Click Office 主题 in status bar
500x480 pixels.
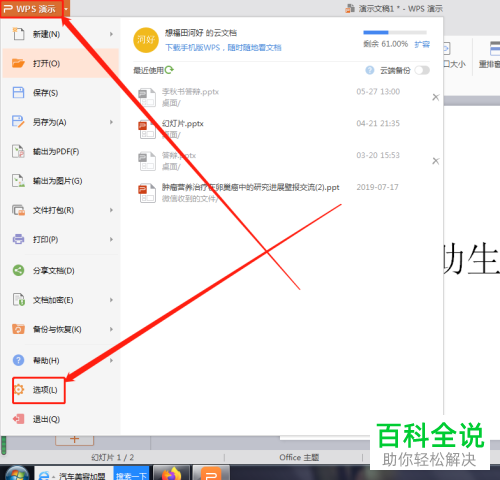coord(299,458)
